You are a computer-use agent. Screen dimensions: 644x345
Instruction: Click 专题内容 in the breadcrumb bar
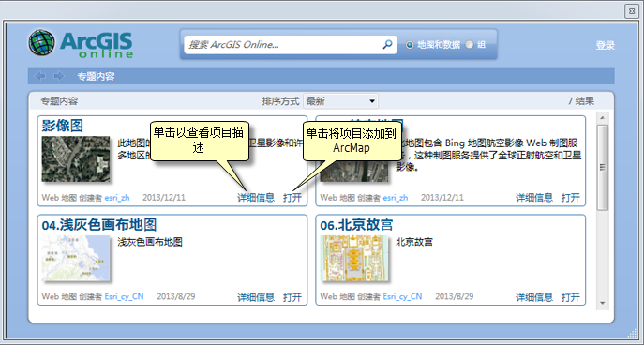[96, 76]
